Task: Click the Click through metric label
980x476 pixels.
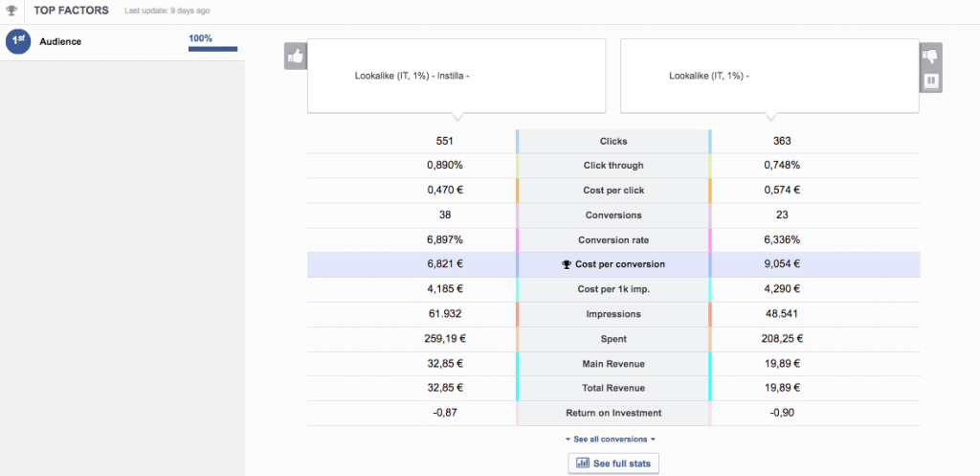Action: (x=613, y=166)
